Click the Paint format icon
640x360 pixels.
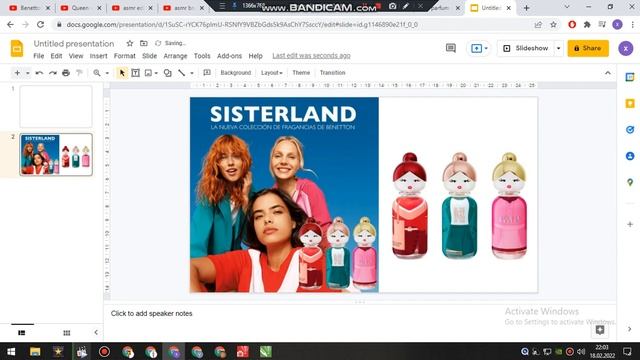79,73
